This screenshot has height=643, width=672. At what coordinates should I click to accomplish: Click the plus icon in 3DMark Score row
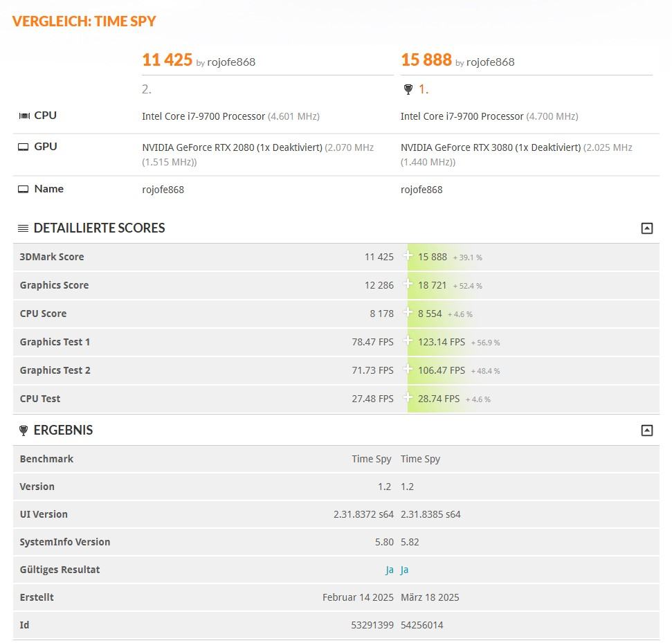point(408,256)
